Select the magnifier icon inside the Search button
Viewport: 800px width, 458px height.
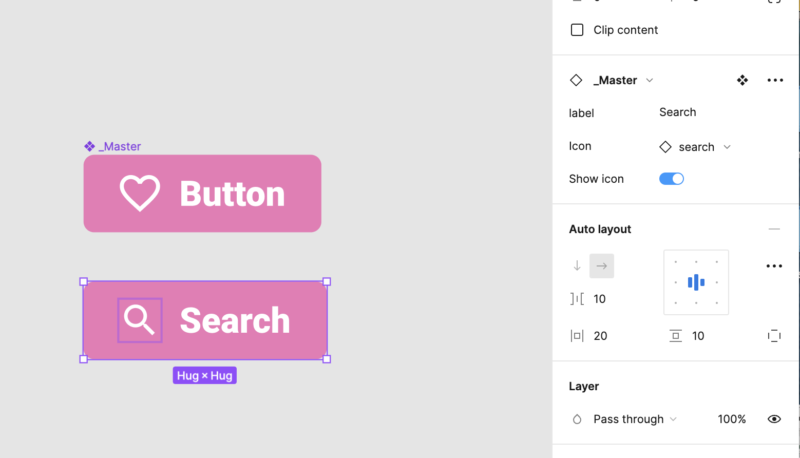click(x=140, y=320)
